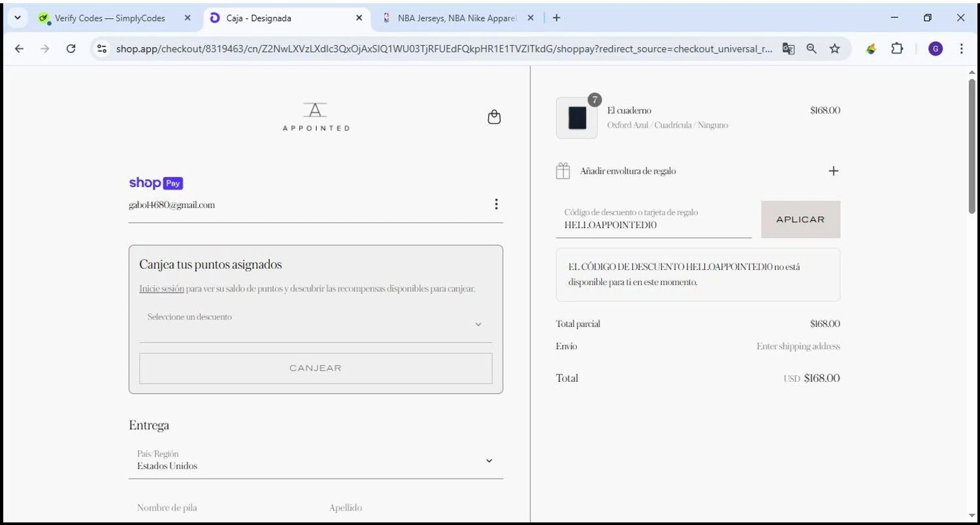Open the Extensions puzzle icon
980x525 pixels.
[x=897, y=48]
